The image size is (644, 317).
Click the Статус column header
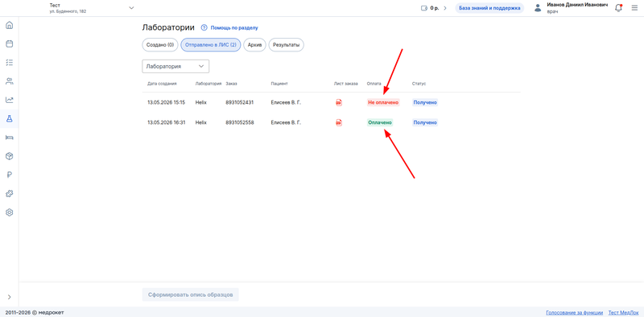[x=419, y=84]
